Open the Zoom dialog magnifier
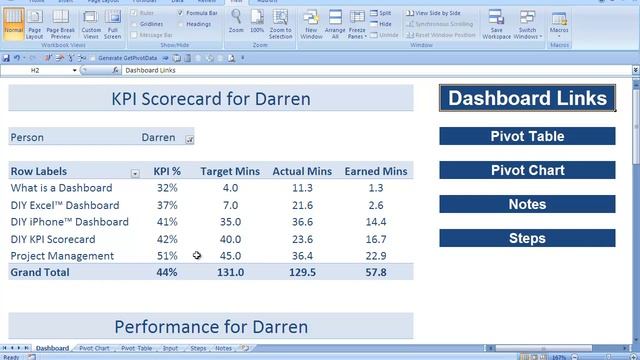Image resolution: width=640 pixels, height=360 pixels. pyautogui.click(x=236, y=21)
